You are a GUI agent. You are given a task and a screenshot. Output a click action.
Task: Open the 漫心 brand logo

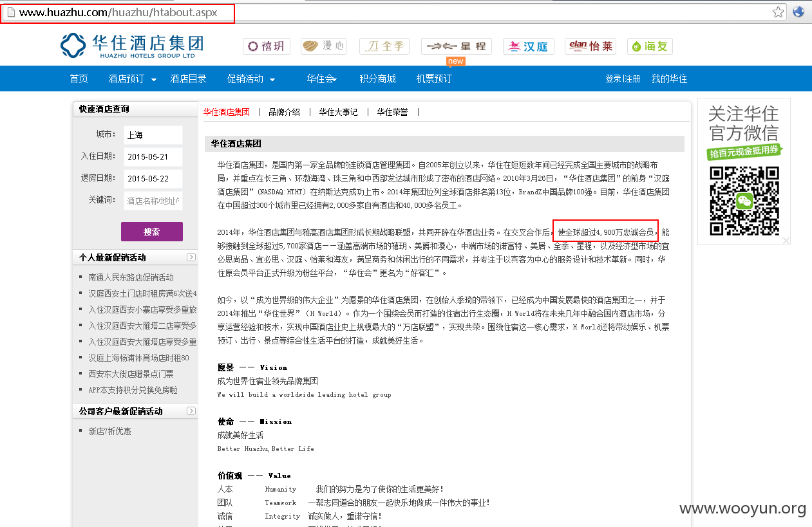[x=323, y=46]
